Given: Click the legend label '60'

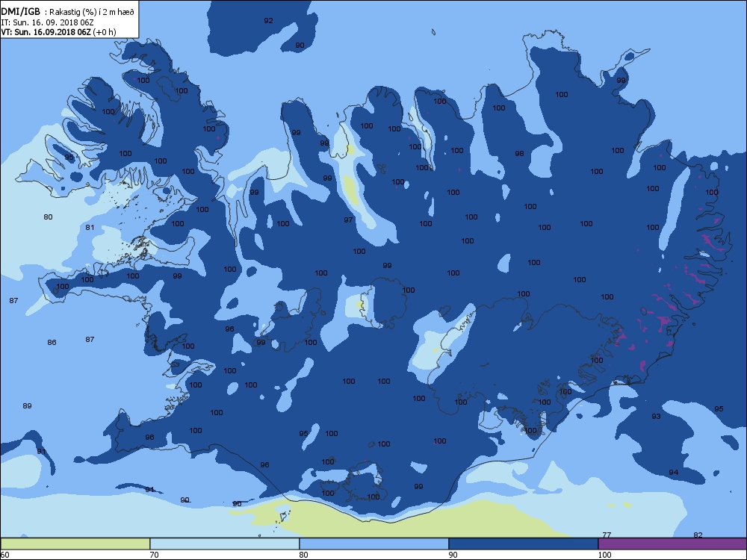Looking at the screenshot, I should coord(4,555).
